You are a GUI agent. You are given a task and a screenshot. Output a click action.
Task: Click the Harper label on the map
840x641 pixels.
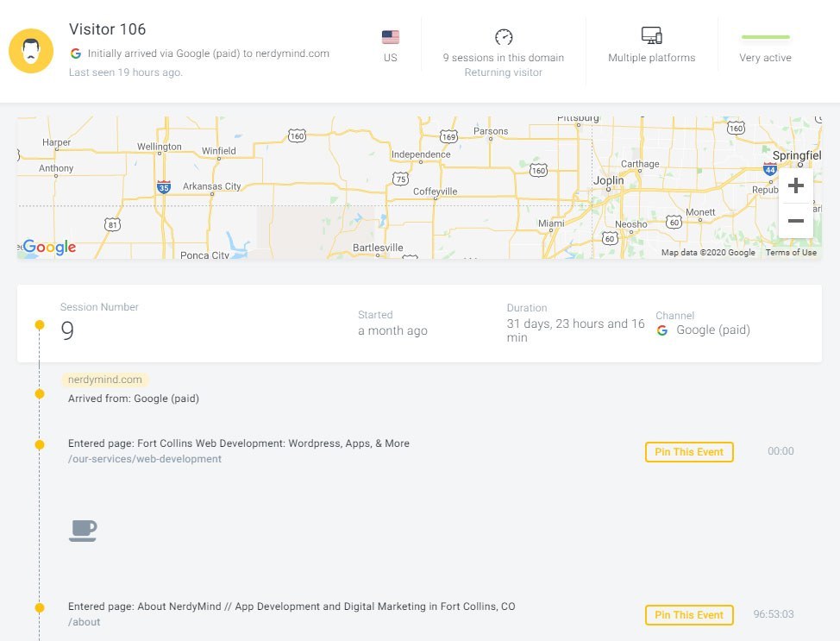[x=56, y=142]
